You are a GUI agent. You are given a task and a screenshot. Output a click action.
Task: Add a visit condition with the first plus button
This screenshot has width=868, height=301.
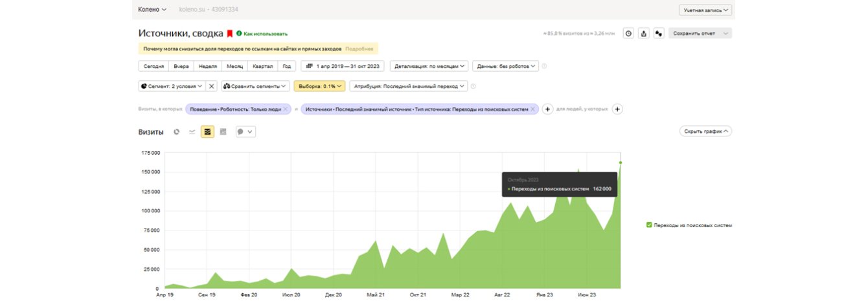pos(547,109)
